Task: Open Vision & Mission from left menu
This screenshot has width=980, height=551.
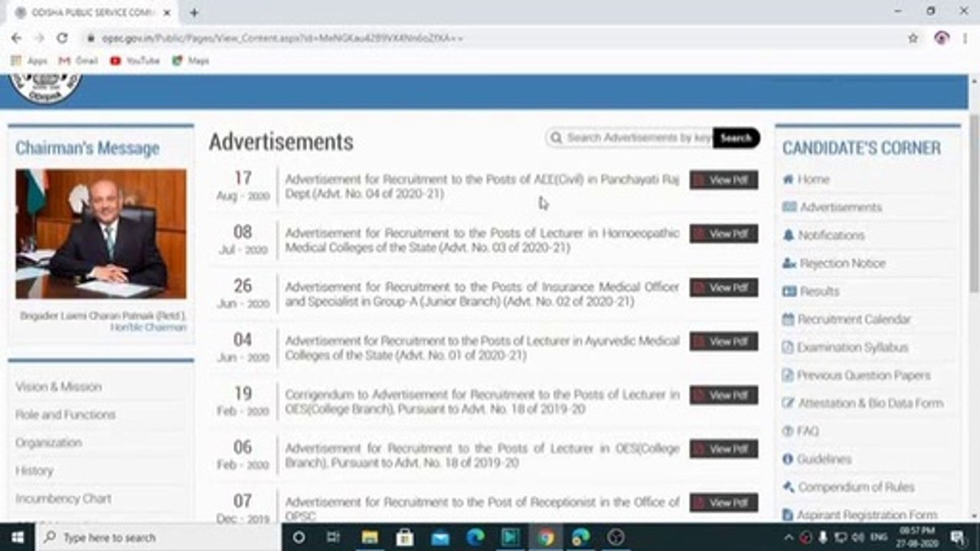Action: point(58,386)
